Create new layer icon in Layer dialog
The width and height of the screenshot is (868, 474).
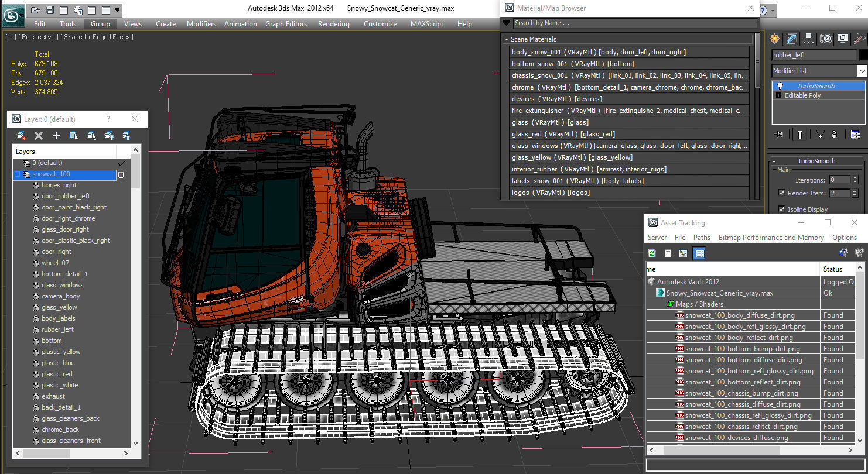[x=21, y=136]
